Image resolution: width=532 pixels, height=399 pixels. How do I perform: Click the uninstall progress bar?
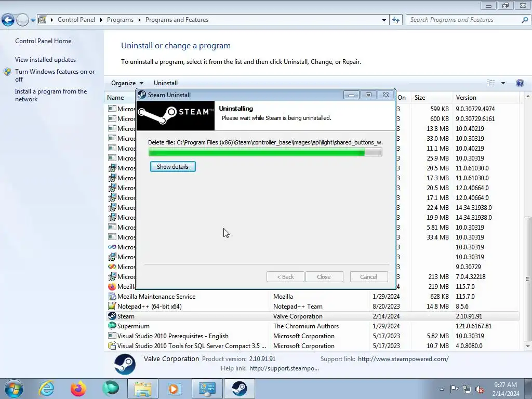point(265,152)
